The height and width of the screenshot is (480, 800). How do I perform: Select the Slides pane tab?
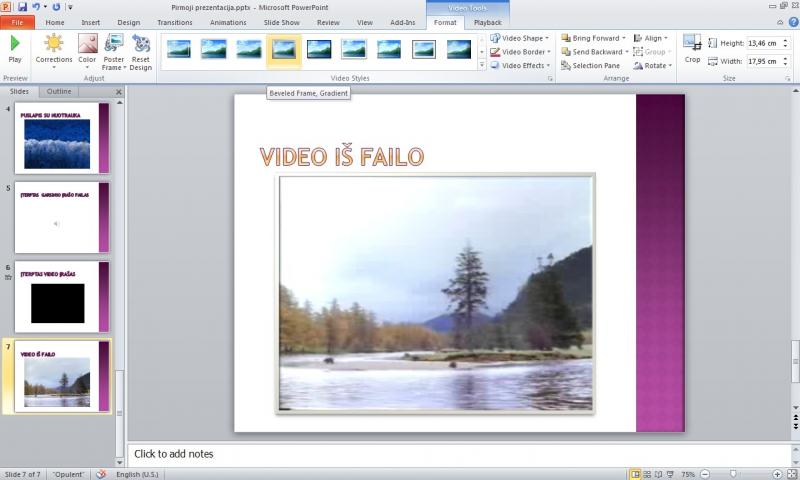pos(19,91)
